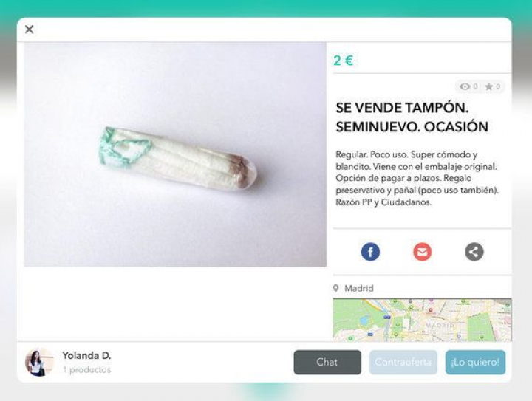
Task: Enlarge the tampon product photo
Action: click(175, 154)
